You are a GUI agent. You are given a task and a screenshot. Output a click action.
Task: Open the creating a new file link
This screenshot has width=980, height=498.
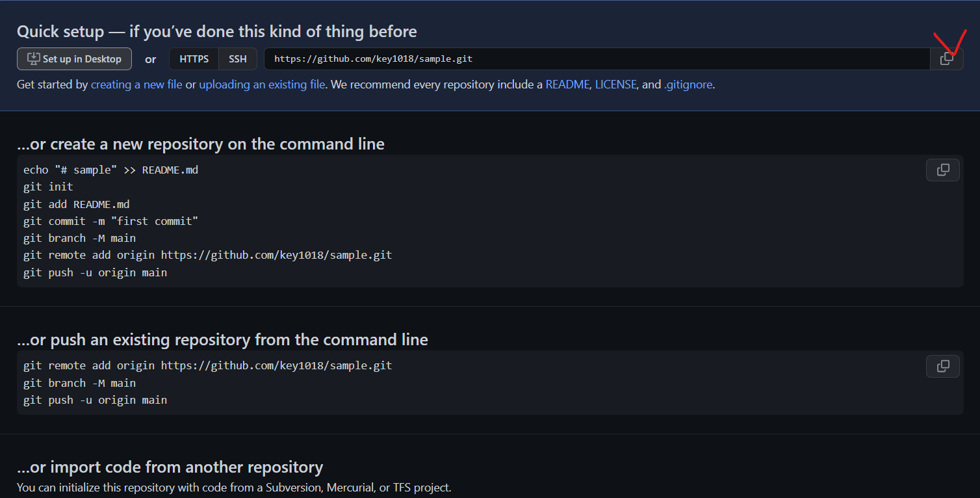pyautogui.click(x=136, y=84)
